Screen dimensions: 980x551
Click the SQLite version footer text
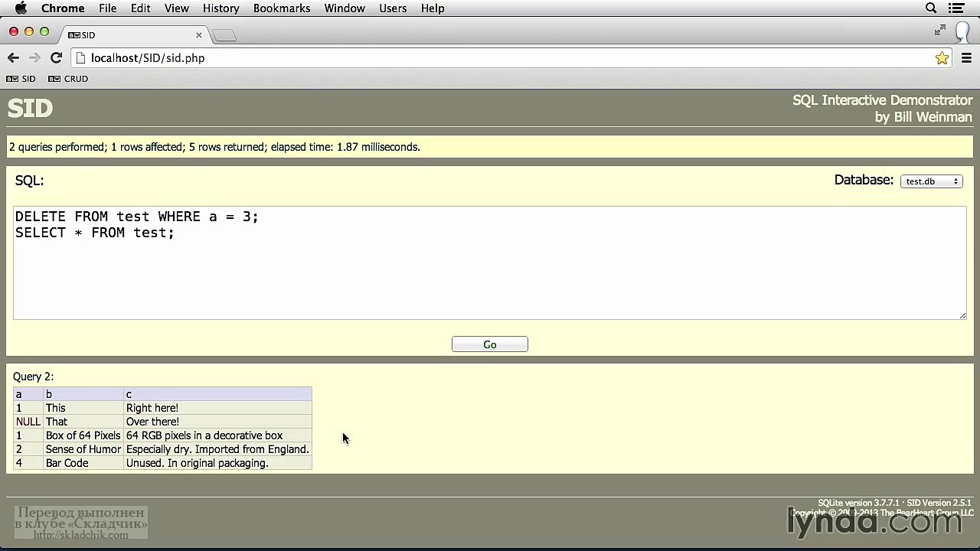894,503
